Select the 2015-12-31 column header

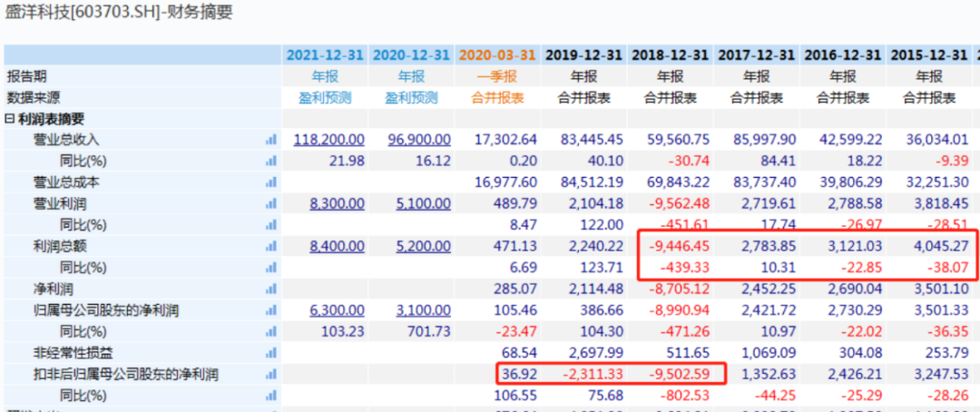click(929, 55)
